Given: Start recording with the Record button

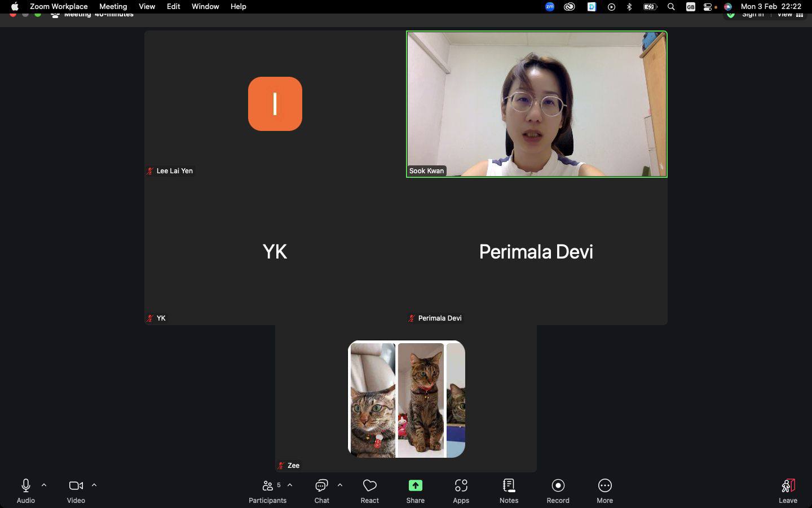Looking at the screenshot, I should [558, 491].
